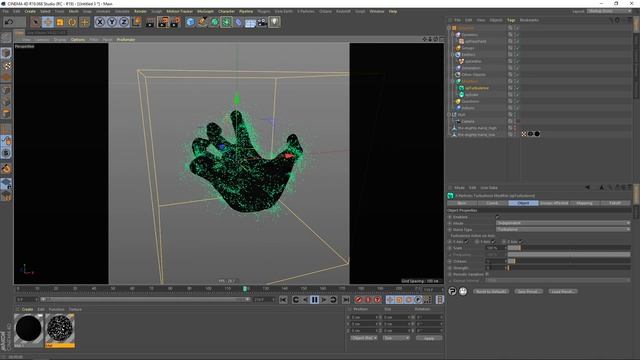The image size is (640, 360).
Task: Click the Render View clapperboard icon
Action: pyautogui.click(x=150, y=22)
